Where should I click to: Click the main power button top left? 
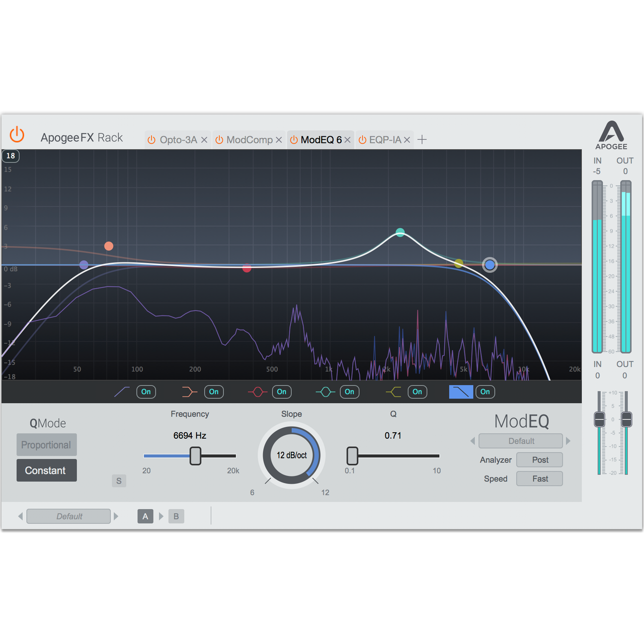coord(17,135)
